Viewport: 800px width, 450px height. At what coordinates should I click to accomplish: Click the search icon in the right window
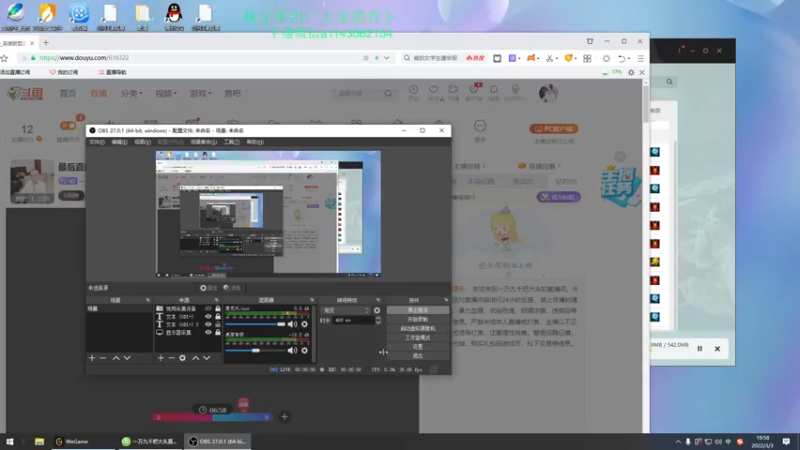pos(669,82)
